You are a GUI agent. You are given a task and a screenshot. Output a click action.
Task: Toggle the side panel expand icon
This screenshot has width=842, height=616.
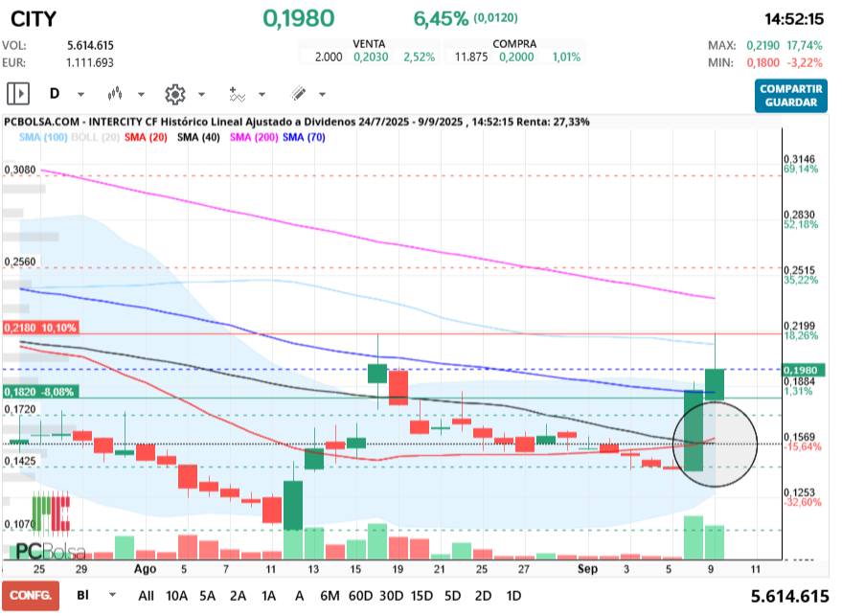point(18,94)
